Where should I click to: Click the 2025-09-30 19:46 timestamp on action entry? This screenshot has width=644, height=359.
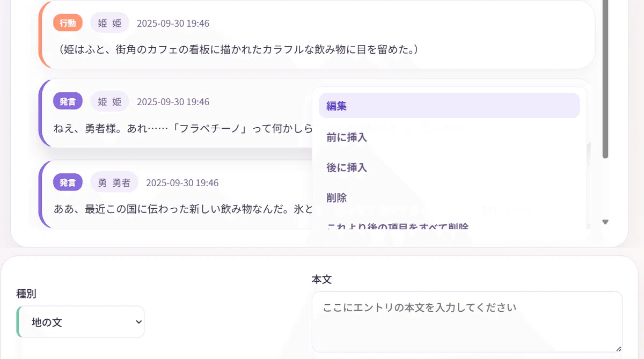(x=173, y=23)
